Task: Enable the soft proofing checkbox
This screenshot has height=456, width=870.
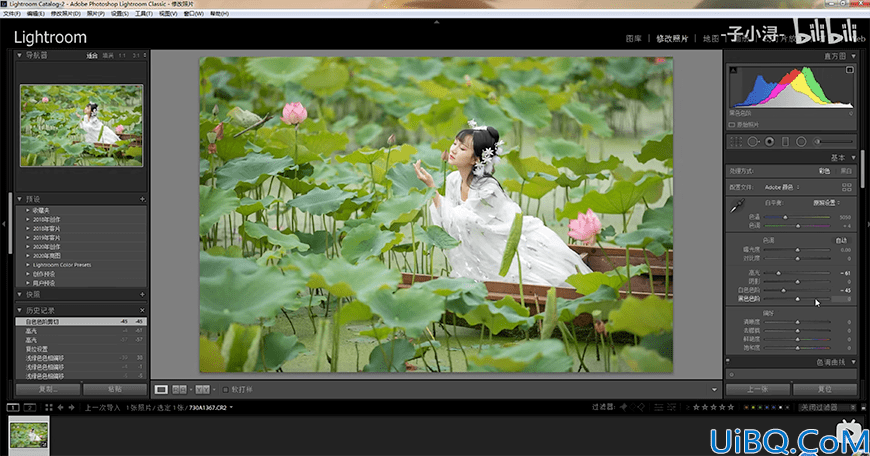Action: (225, 390)
